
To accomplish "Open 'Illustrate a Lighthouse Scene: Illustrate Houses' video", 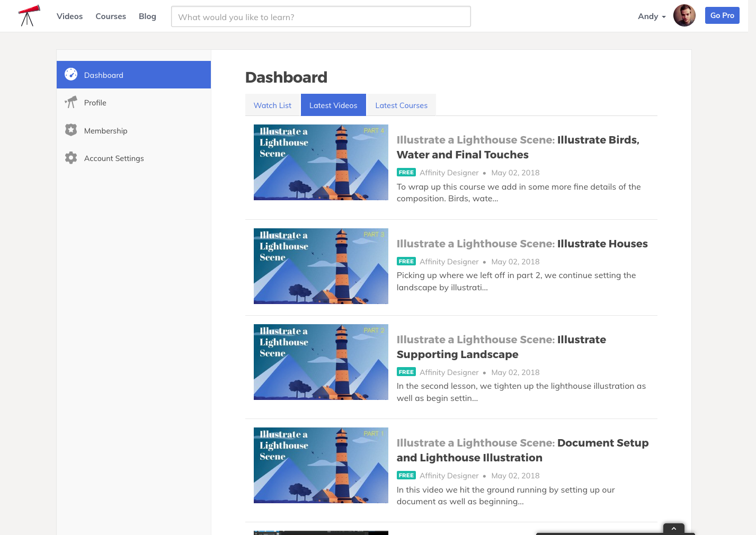I will coord(522,244).
